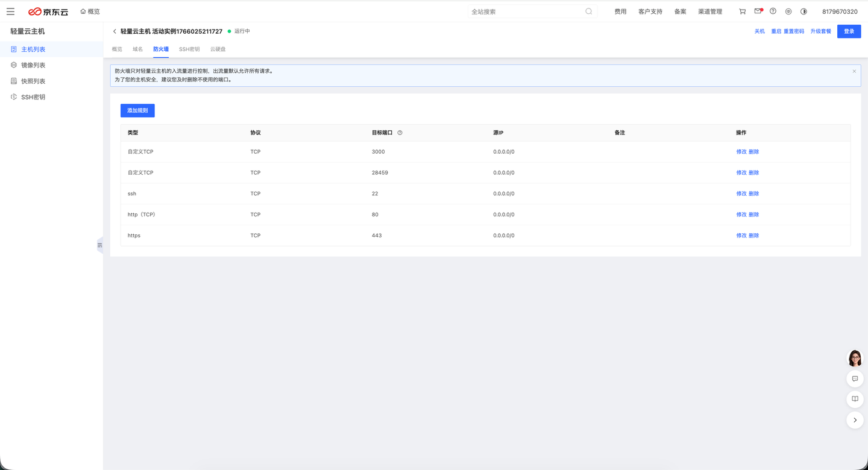The image size is (868, 470).
Task: Select 主机列表 in sidebar
Action: (x=51, y=49)
